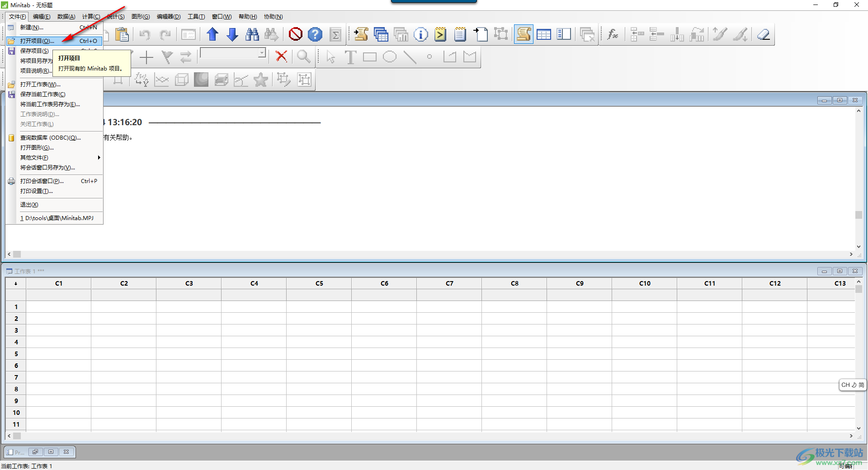Viewport: 868px width, 470px height.
Task: Restore the minimized Pr... project manager window
Action: coord(35,452)
